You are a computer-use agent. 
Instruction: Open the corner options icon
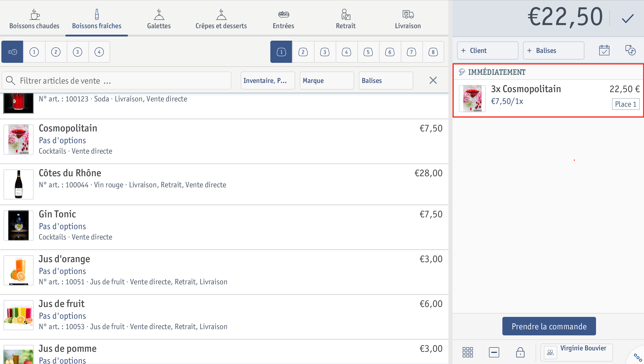click(638, 357)
